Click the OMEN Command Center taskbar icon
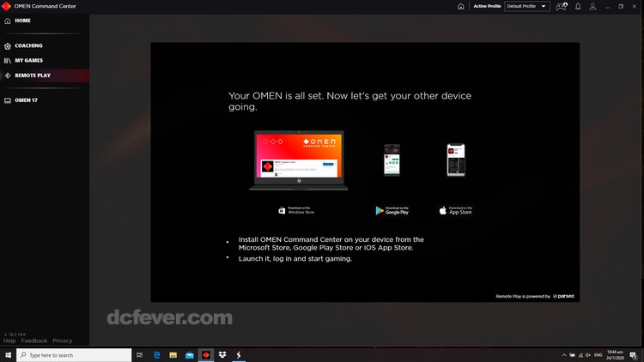The image size is (644, 362). (x=206, y=355)
